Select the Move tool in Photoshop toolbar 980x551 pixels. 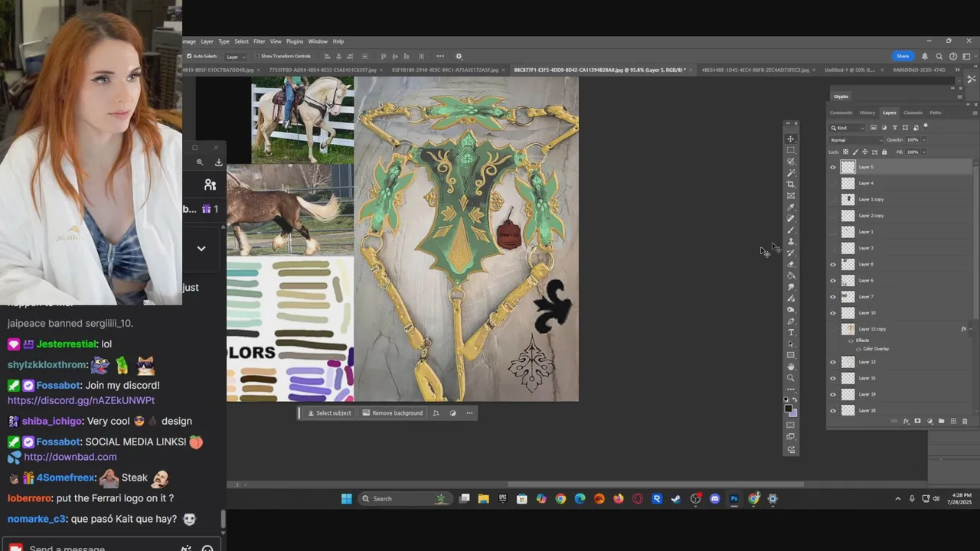pyautogui.click(x=791, y=139)
